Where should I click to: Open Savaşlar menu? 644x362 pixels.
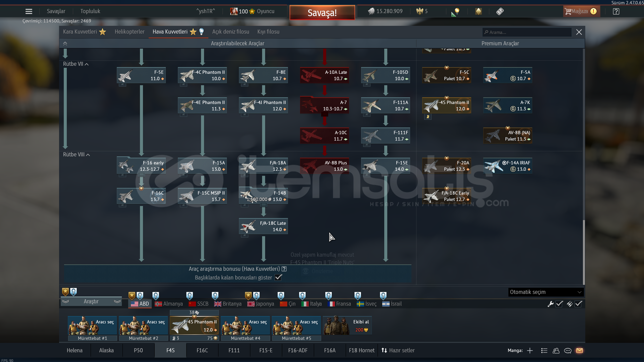pyautogui.click(x=56, y=11)
